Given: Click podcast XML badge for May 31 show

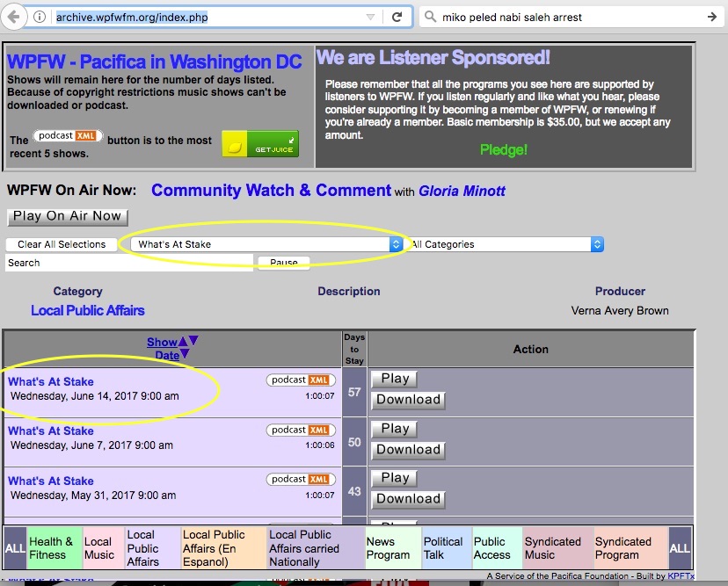Looking at the screenshot, I should point(301,480).
